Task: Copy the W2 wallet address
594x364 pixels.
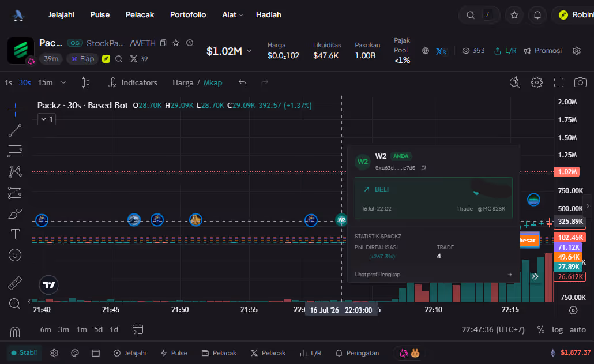Action: tap(423, 167)
